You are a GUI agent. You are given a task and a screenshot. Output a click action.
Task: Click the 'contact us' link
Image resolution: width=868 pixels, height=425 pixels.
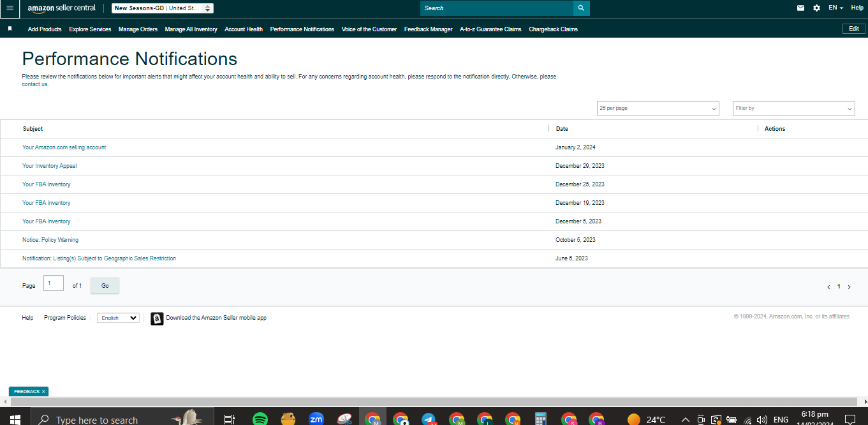tap(35, 84)
